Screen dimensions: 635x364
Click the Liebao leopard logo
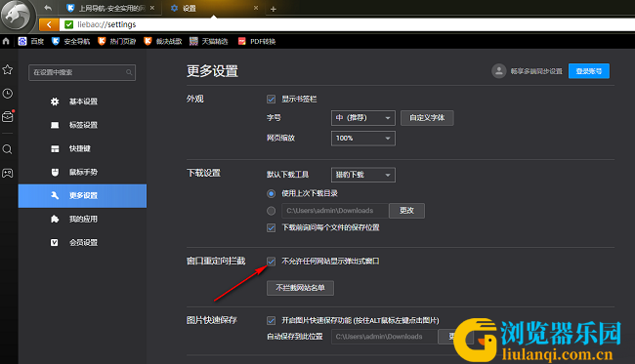pyautogui.click(x=17, y=17)
